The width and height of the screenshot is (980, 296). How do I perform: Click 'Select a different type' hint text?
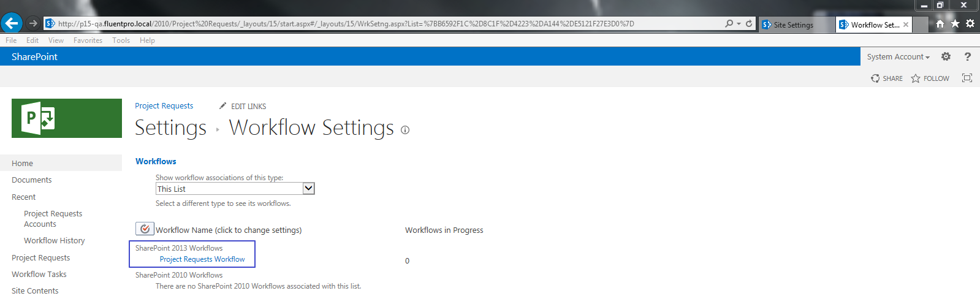point(223,203)
